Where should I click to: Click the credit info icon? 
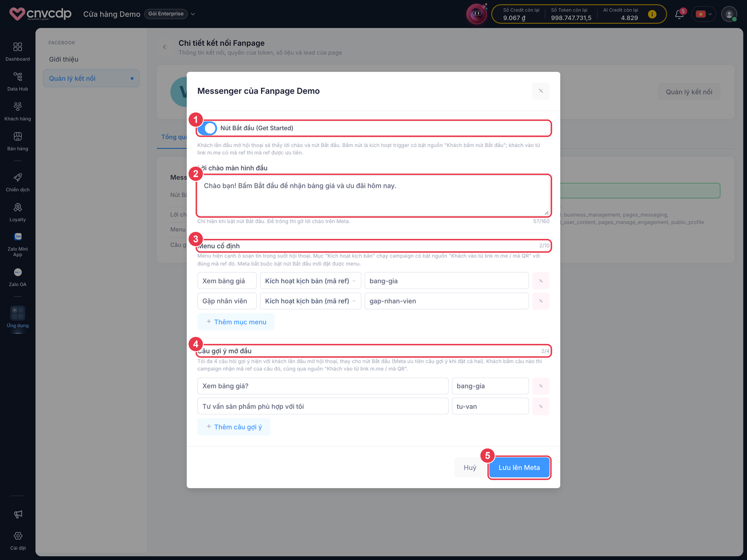[652, 14]
